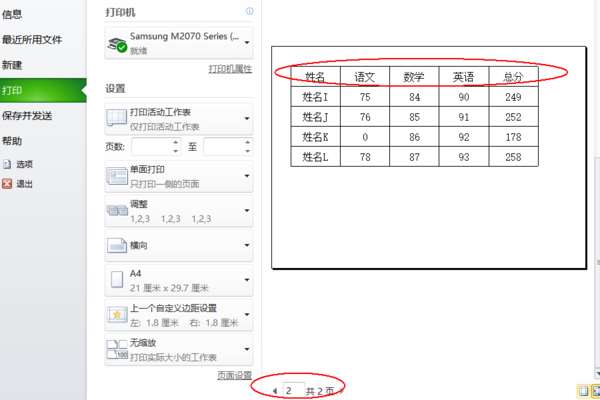Click the 选项 document icon

[7, 164]
